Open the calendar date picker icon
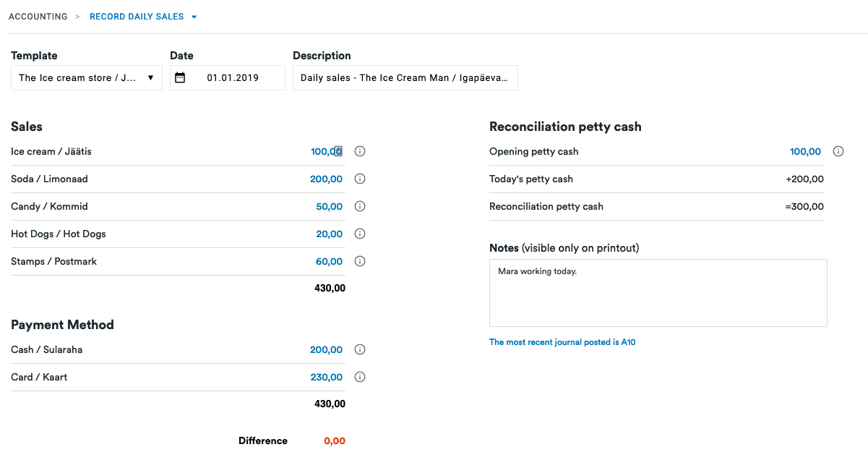The image size is (868, 460). 180,78
